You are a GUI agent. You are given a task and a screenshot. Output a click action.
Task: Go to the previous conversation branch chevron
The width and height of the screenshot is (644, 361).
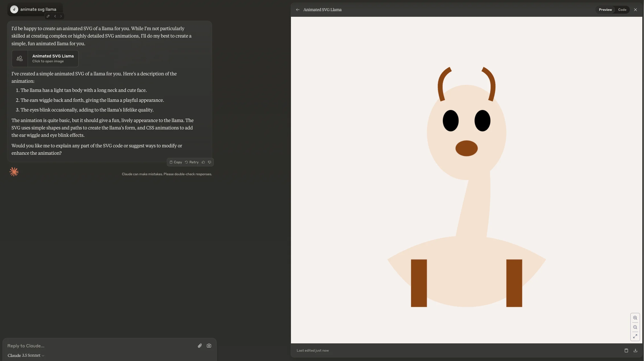pyautogui.click(x=55, y=16)
